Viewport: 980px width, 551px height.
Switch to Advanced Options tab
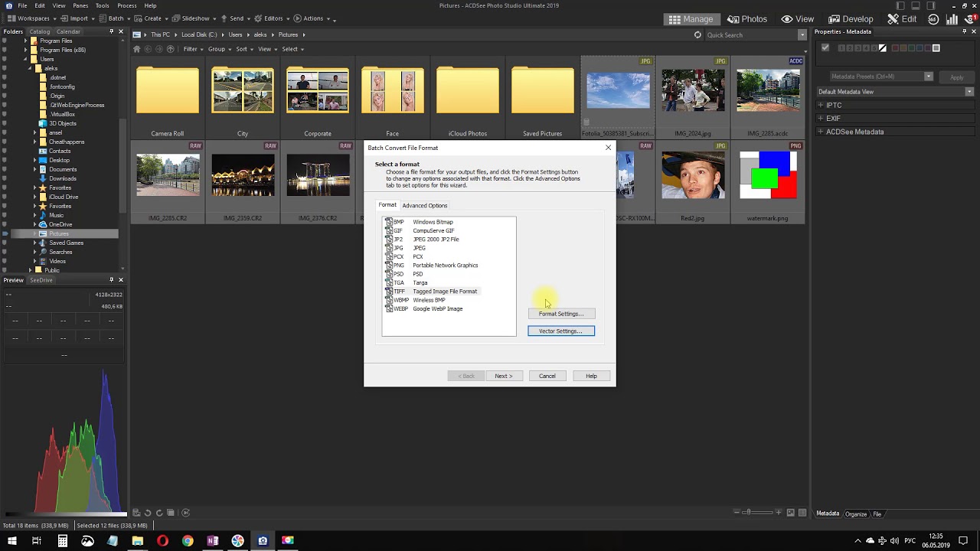[x=425, y=205]
